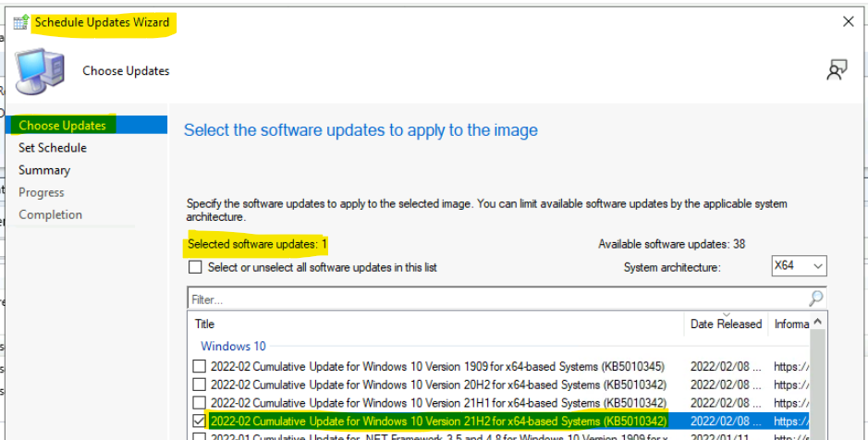This screenshot has height=440, width=868.
Task: Check the 2022-01 .NET Framework update
Action: (x=200, y=436)
